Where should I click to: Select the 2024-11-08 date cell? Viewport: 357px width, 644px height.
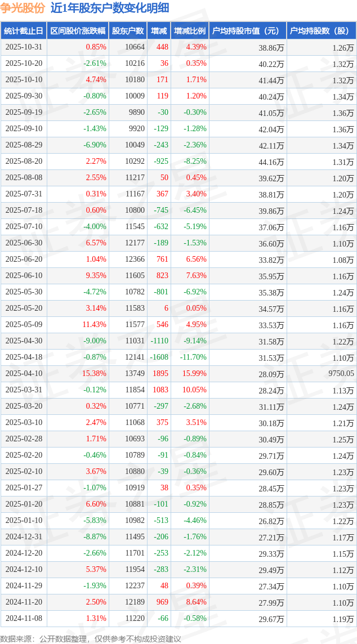(24, 618)
